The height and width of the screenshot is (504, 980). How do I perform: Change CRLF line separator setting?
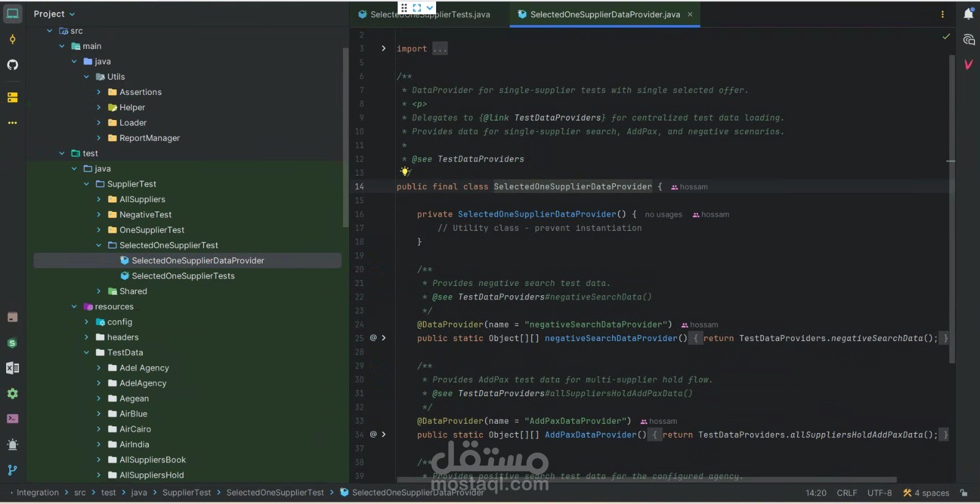pyautogui.click(x=847, y=492)
